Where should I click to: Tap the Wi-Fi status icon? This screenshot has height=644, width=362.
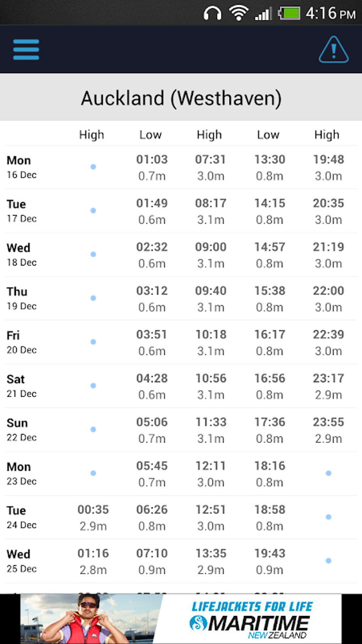(238, 13)
